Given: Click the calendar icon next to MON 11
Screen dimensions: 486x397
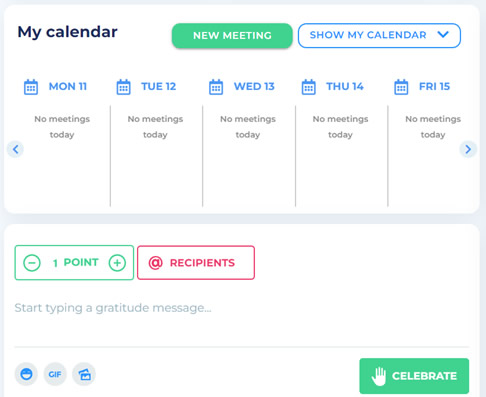Looking at the screenshot, I should [x=31, y=87].
